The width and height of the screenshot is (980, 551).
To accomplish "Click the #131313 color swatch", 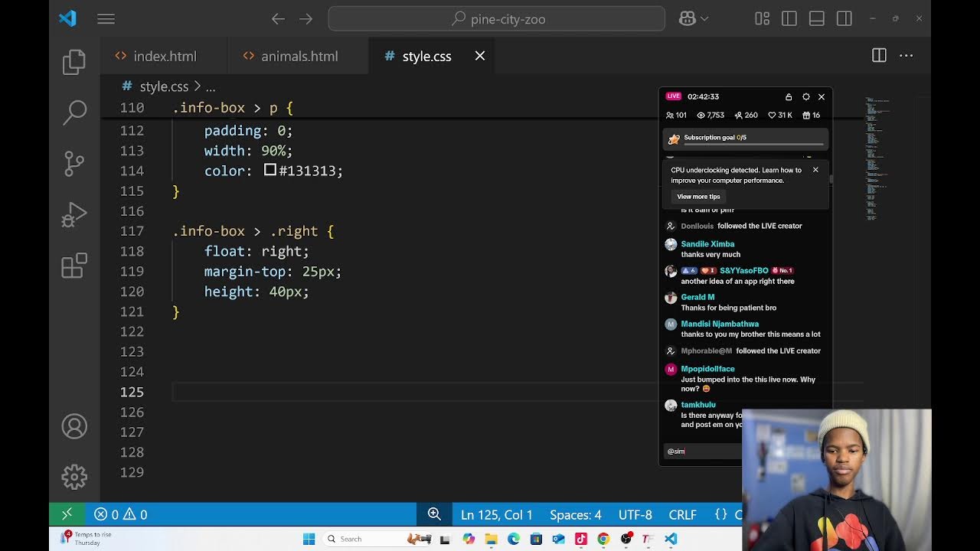I will [270, 170].
